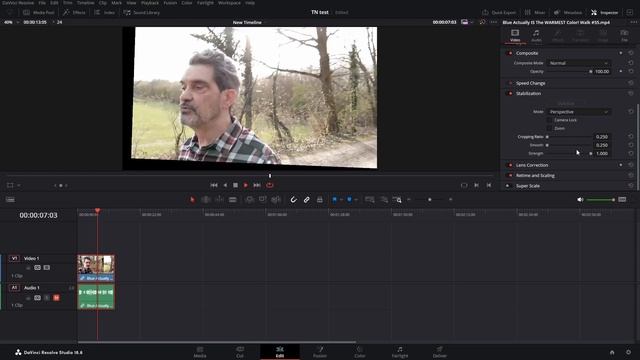Open the Composite Mode Normal dropdown
This screenshot has height=360, width=640.
coord(578,63)
